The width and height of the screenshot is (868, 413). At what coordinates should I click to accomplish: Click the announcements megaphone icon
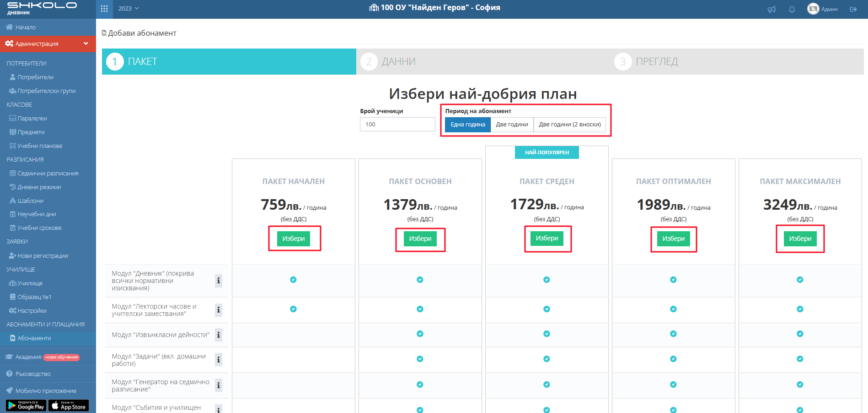point(772,9)
